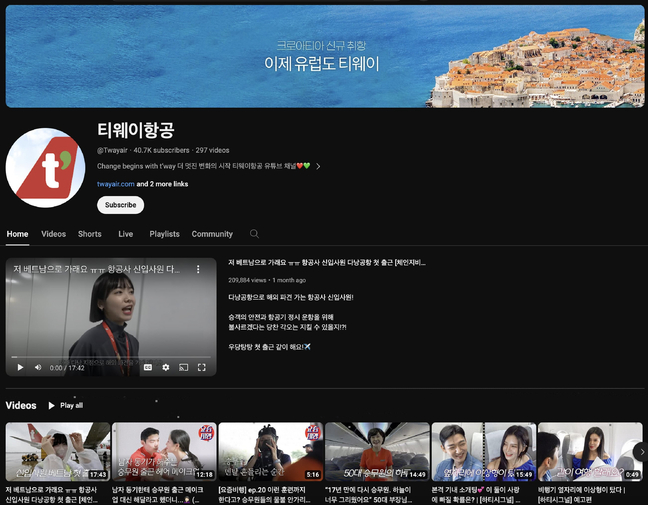The image size is (648, 505).
Task: Open three-dot menu on featured video
Action: point(198,269)
